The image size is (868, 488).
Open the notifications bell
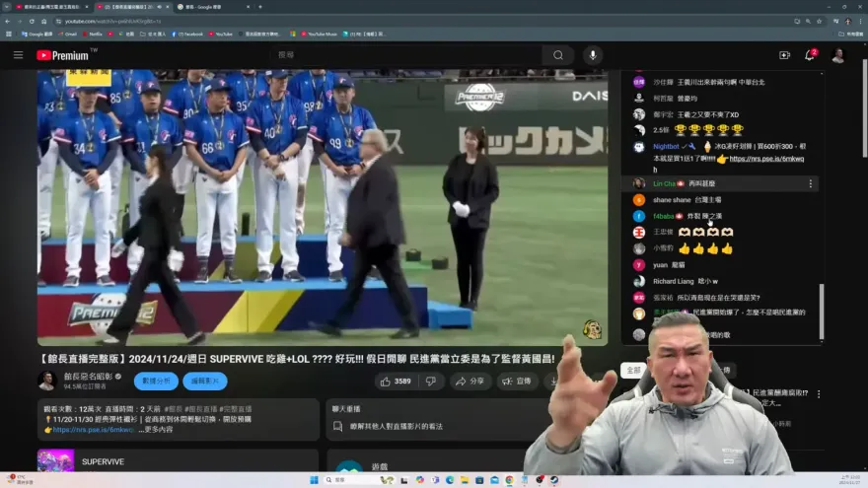tap(810, 55)
